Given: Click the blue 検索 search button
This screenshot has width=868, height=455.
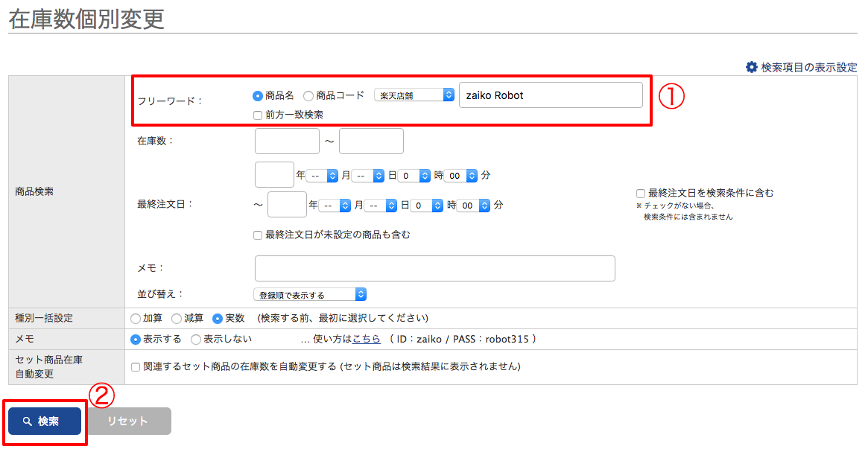Looking at the screenshot, I should [45, 421].
